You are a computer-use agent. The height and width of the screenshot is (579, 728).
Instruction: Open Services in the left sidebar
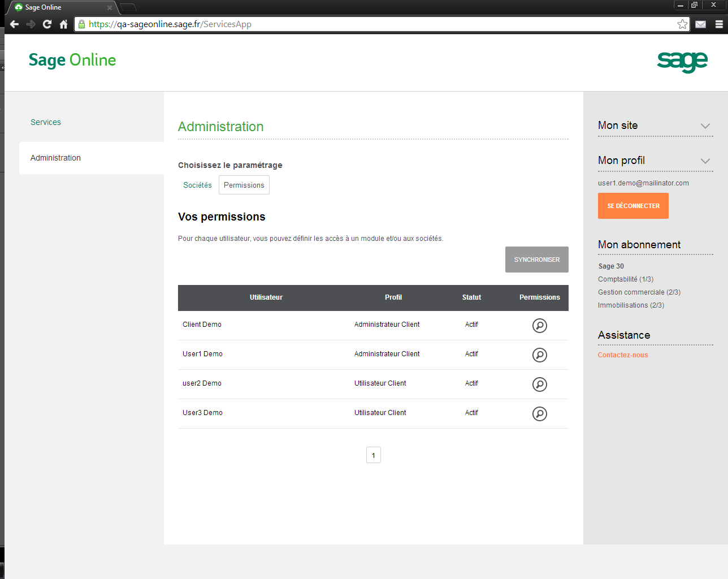pyautogui.click(x=46, y=122)
